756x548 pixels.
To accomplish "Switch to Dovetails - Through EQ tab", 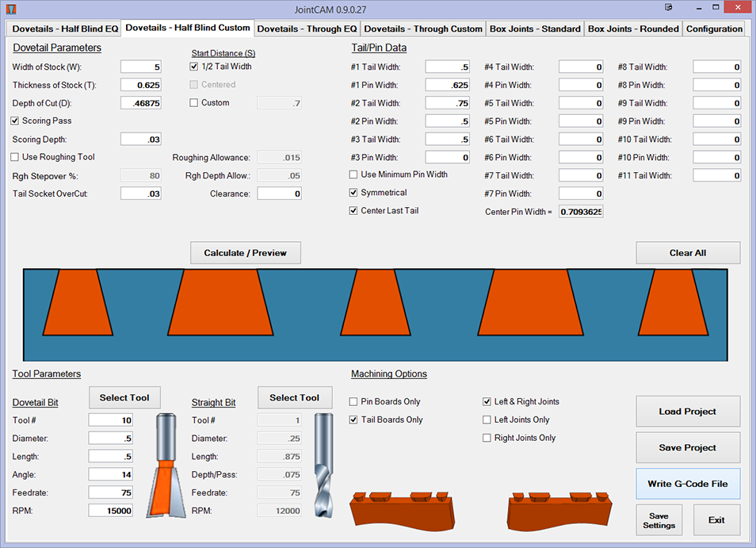I will click(x=307, y=29).
